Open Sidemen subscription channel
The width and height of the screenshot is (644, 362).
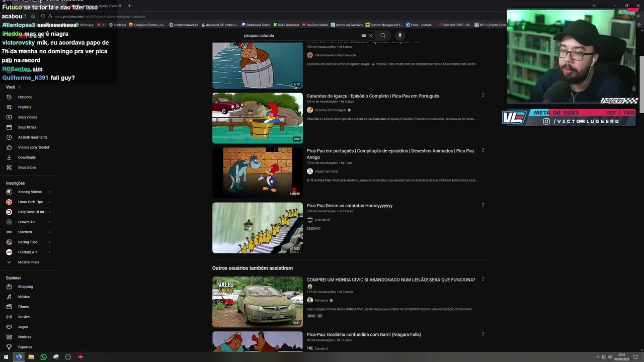(25, 232)
